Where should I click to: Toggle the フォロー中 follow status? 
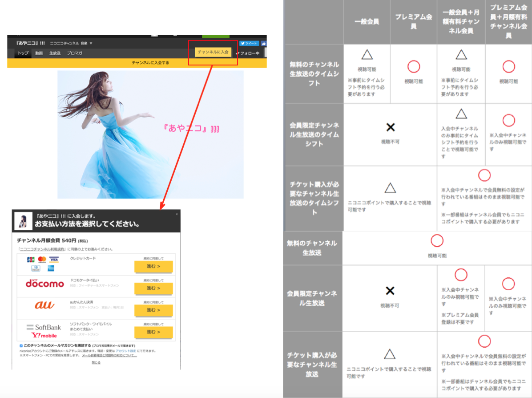(x=250, y=53)
